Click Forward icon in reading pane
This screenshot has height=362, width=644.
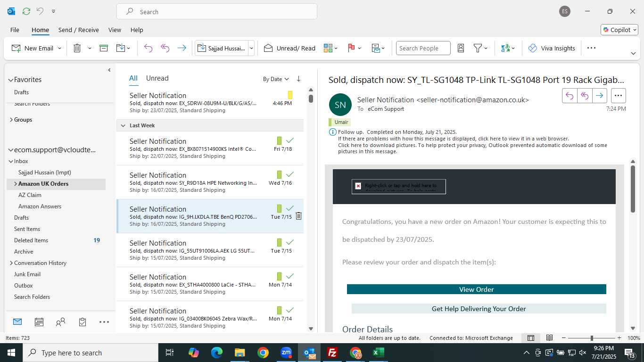click(599, 96)
